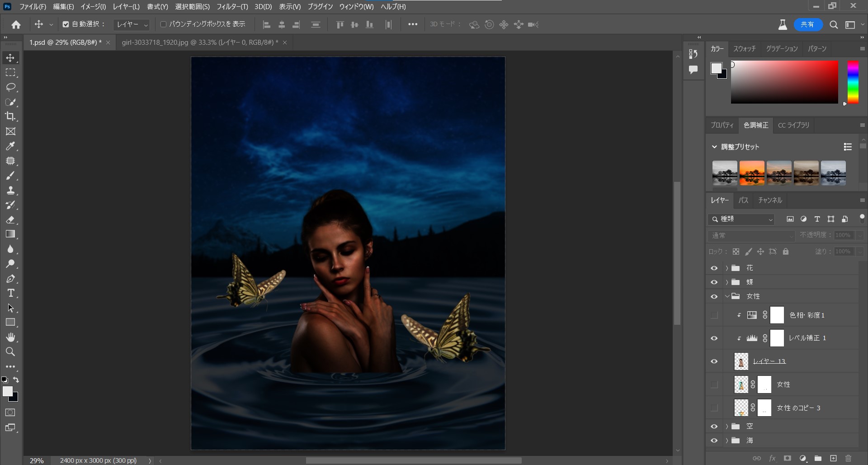Viewport: 868px width, 465px height.
Task: Select the Brush tool
Action: (x=10, y=176)
